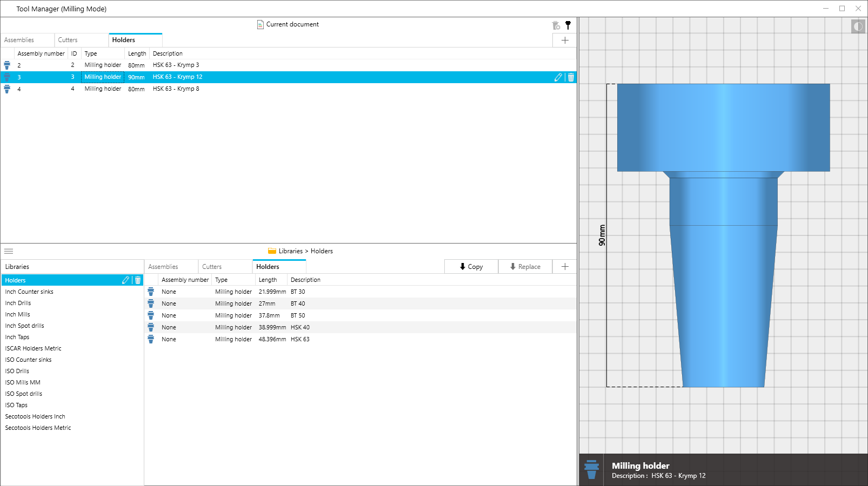
Task: Click the pin icon in top panel
Action: coord(568,25)
